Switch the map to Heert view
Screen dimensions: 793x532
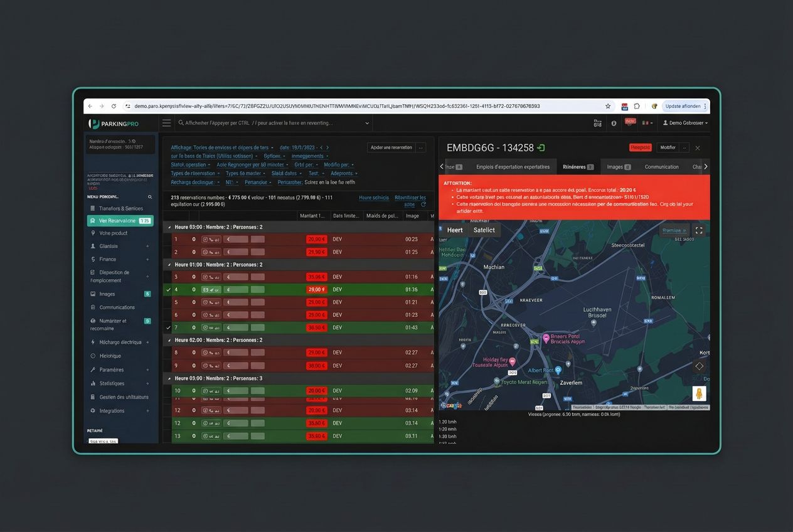[455, 230]
